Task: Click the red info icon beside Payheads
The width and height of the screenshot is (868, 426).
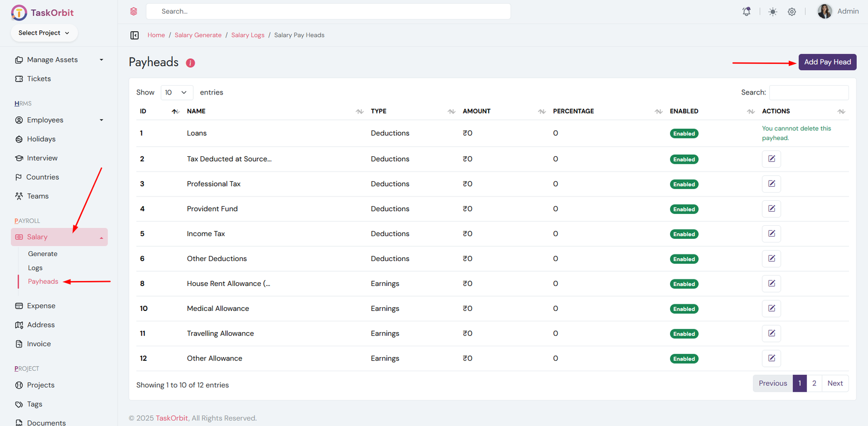Action: point(190,63)
